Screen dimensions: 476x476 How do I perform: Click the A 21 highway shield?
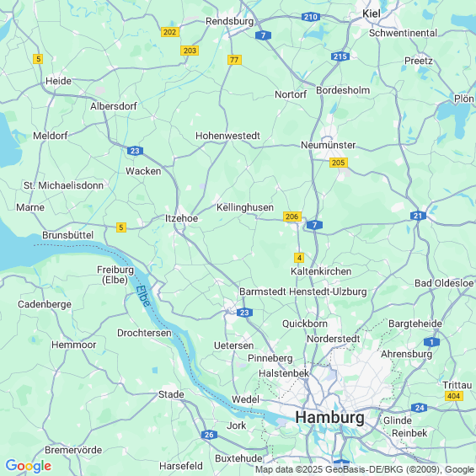(x=418, y=216)
